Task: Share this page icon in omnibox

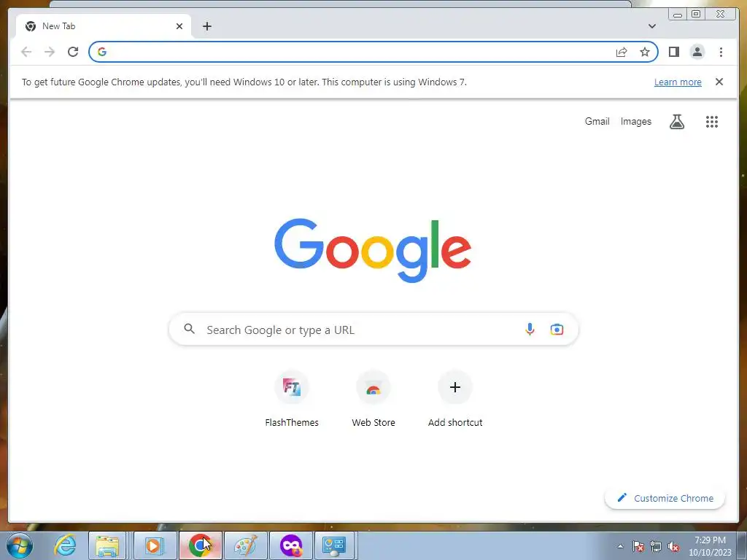Action: point(622,52)
